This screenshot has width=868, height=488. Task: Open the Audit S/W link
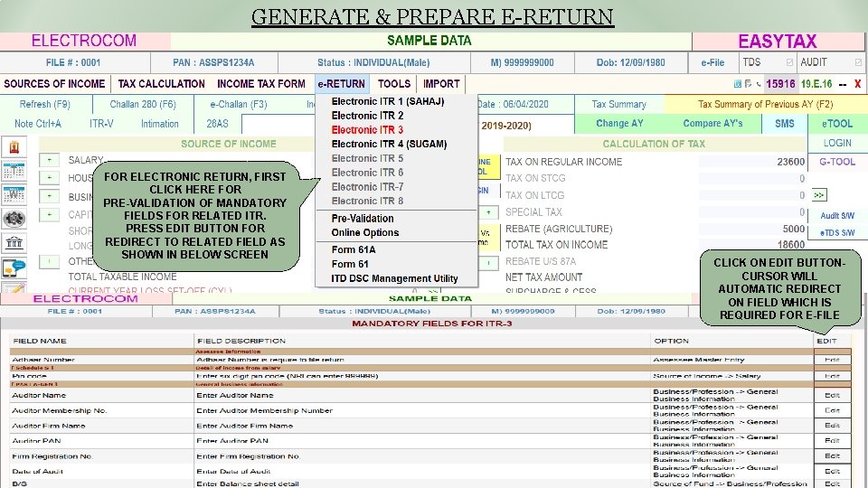[x=837, y=216]
